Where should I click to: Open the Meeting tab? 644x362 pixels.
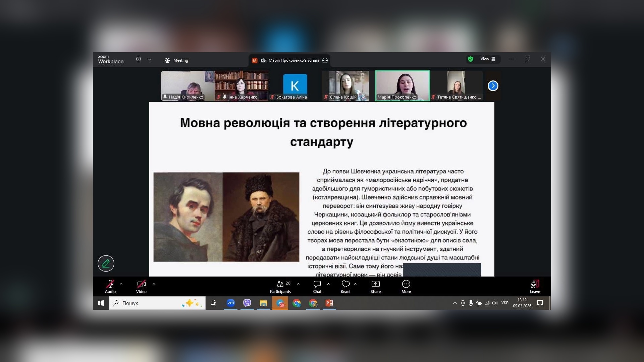tap(176, 60)
